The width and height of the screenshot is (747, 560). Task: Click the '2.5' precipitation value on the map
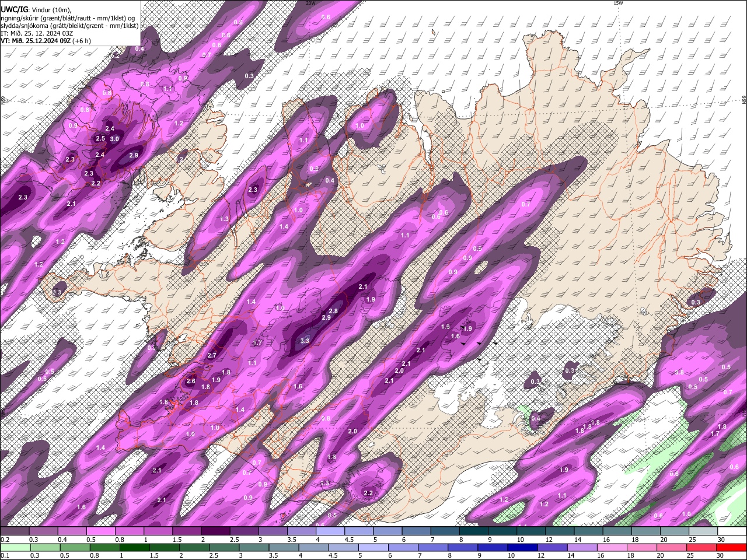pos(100,138)
